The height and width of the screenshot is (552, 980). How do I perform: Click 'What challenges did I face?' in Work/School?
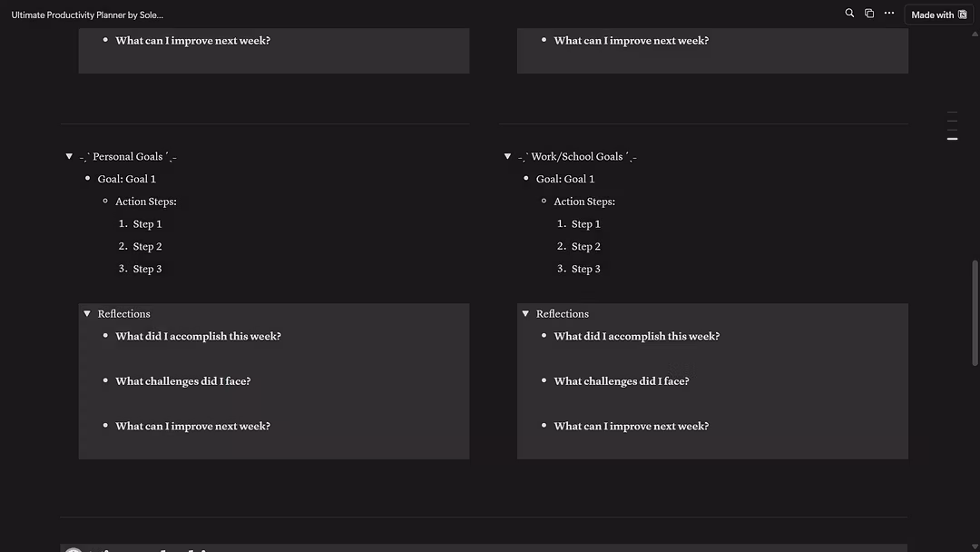tap(621, 381)
